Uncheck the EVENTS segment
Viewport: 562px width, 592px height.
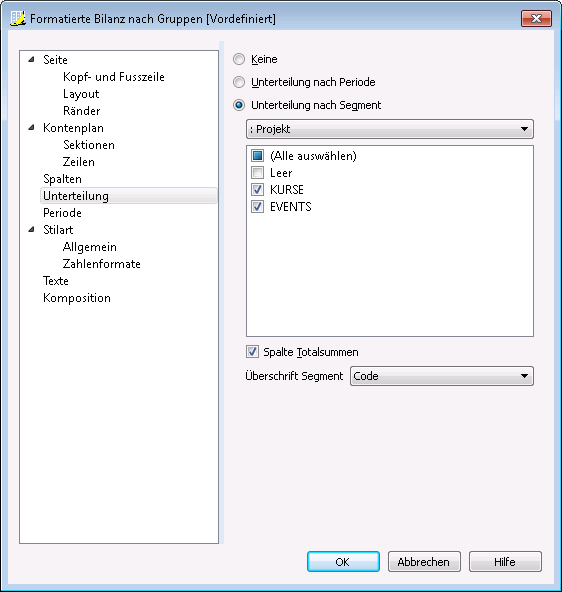[257, 207]
